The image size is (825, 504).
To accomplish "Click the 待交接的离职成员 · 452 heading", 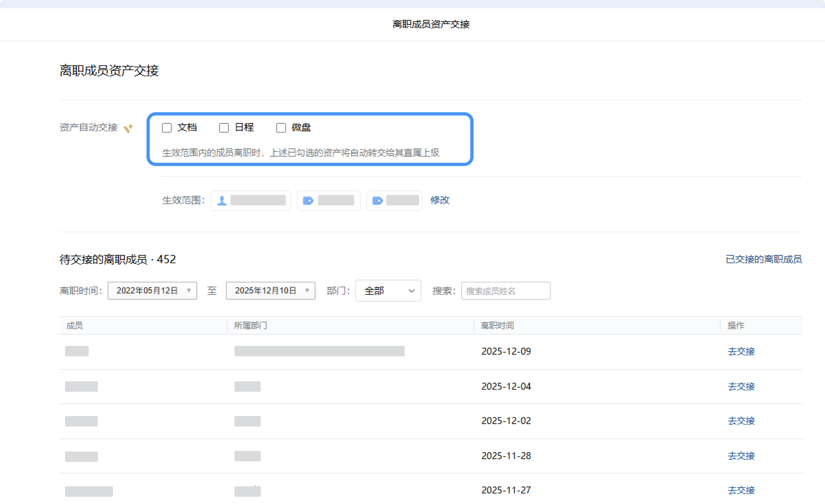I will click(118, 260).
